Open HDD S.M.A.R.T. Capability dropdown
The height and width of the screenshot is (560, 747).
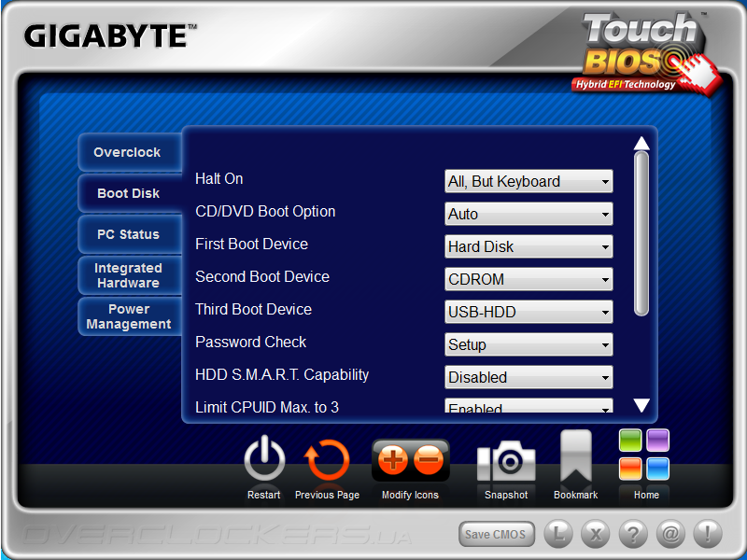pyautogui.click(x=529, y=377)
